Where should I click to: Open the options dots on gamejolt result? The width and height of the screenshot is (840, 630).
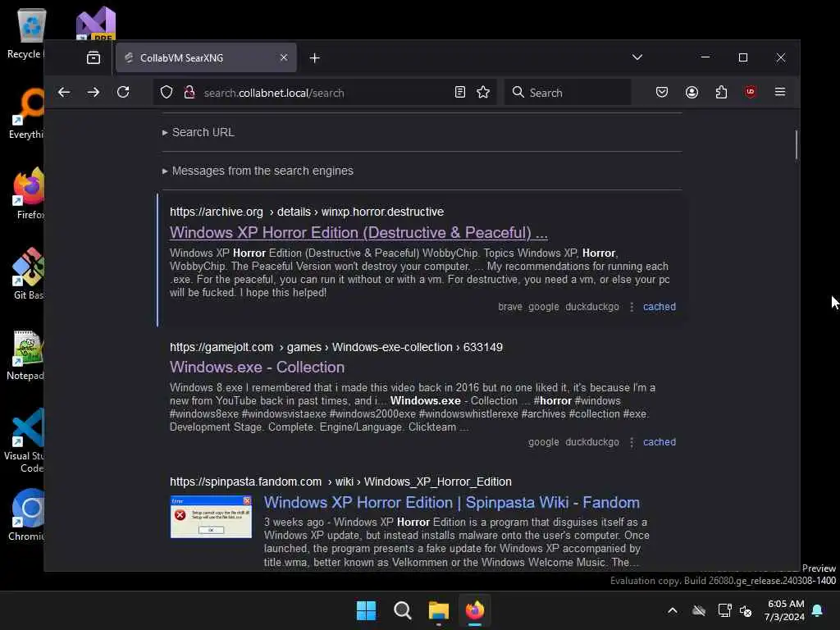point(632,442)
